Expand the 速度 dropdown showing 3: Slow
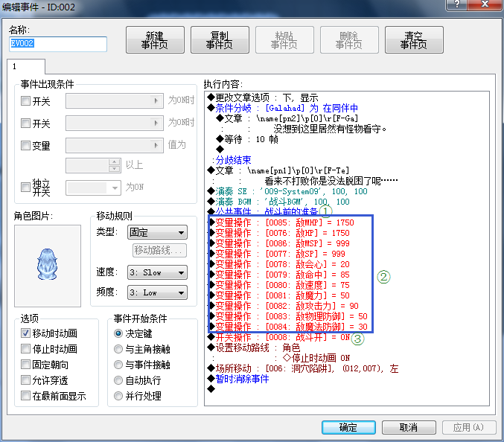 (157, 273)
